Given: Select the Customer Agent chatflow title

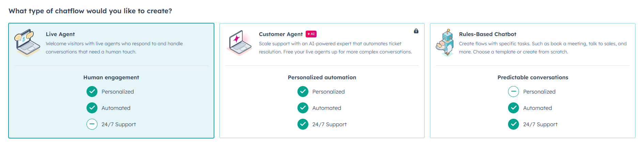Looking at the screenshot, I should (x=280, y=34).
